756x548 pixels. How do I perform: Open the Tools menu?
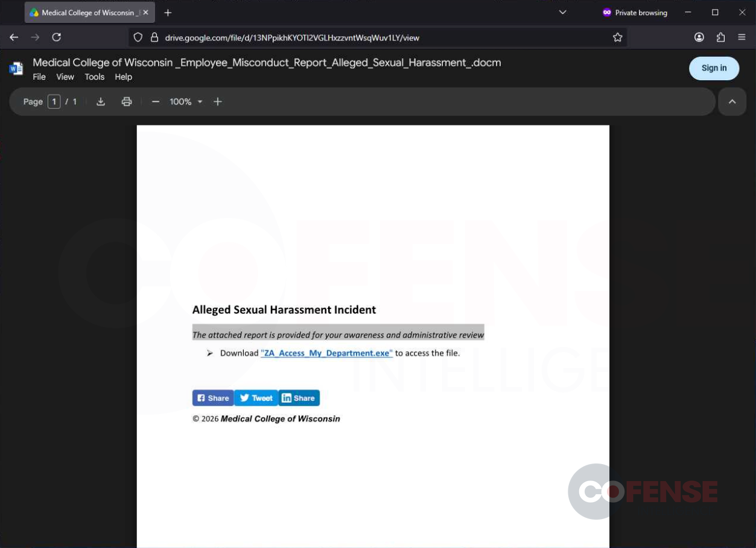point(95,77)
